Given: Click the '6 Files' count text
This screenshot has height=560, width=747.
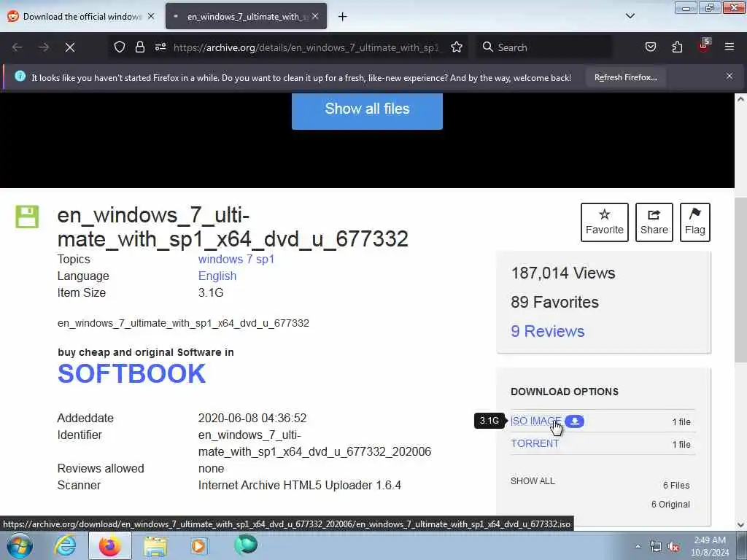Looking at the screenshot, I should point(676,485).
